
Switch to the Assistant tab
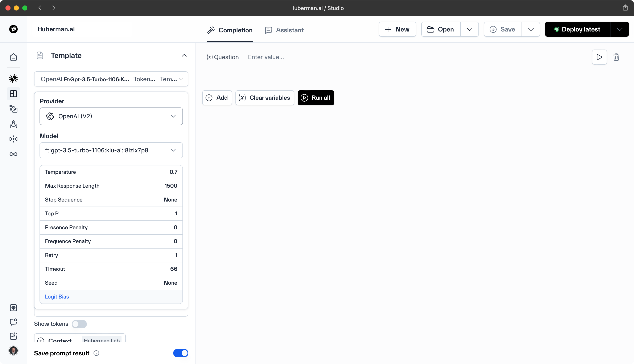click(x=284, y=30)
